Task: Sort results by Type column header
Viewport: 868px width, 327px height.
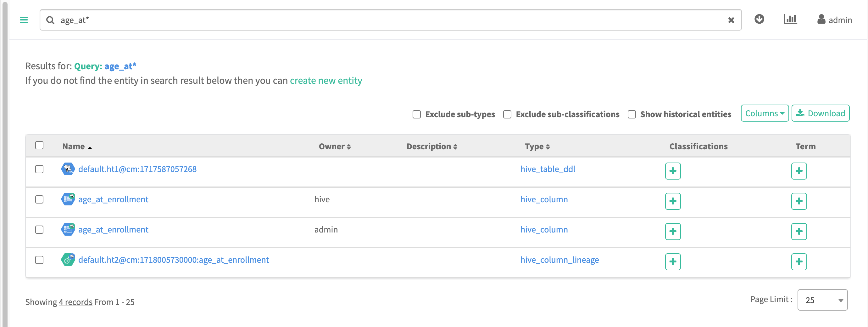Action: tap(537, 146)
